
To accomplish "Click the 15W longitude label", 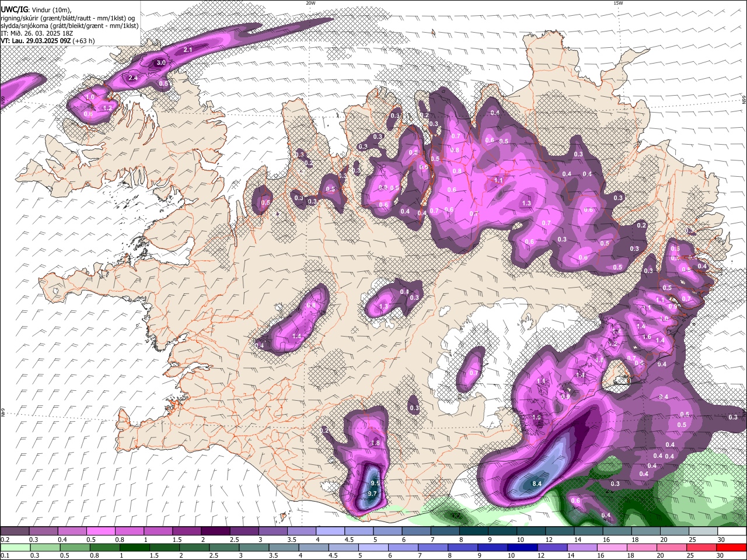I will 618,3.
